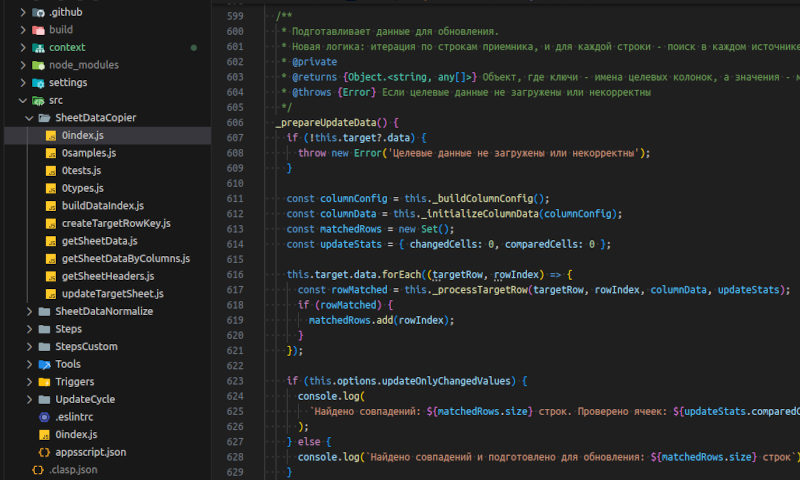Click the UpdateCycle folder icon
Viewport: 800px width, 480px height.
(x=44, y=399)
